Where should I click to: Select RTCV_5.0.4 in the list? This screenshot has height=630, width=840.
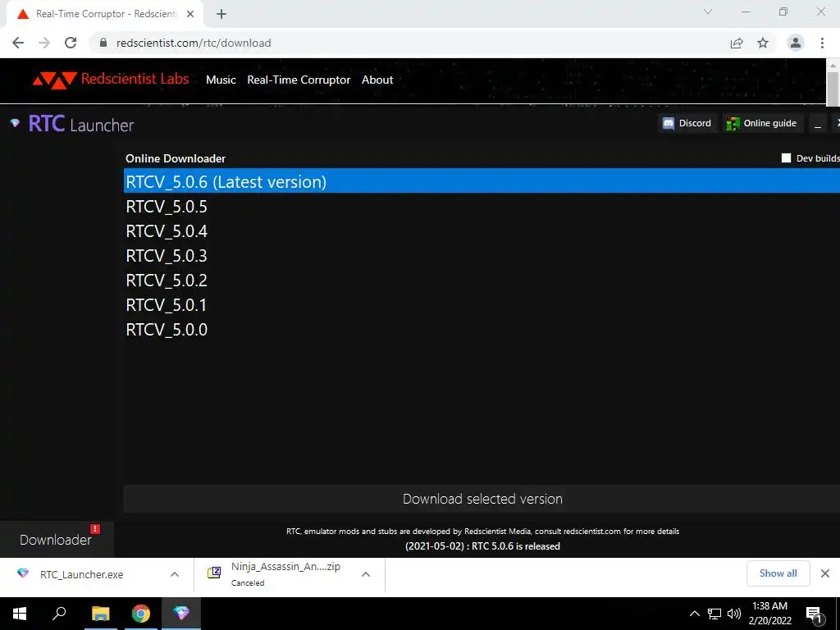click(x=482, y=231)
